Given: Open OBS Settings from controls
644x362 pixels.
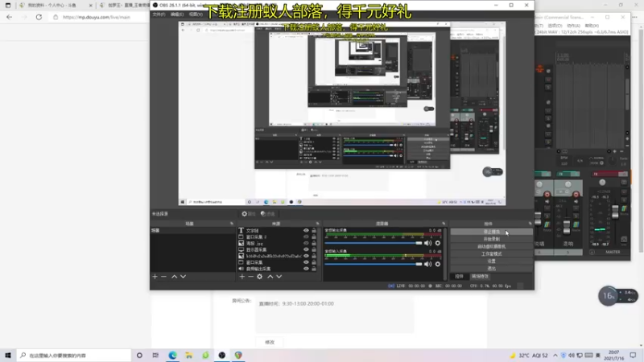Looking at the screenshot, I should (x=491, y=261).
